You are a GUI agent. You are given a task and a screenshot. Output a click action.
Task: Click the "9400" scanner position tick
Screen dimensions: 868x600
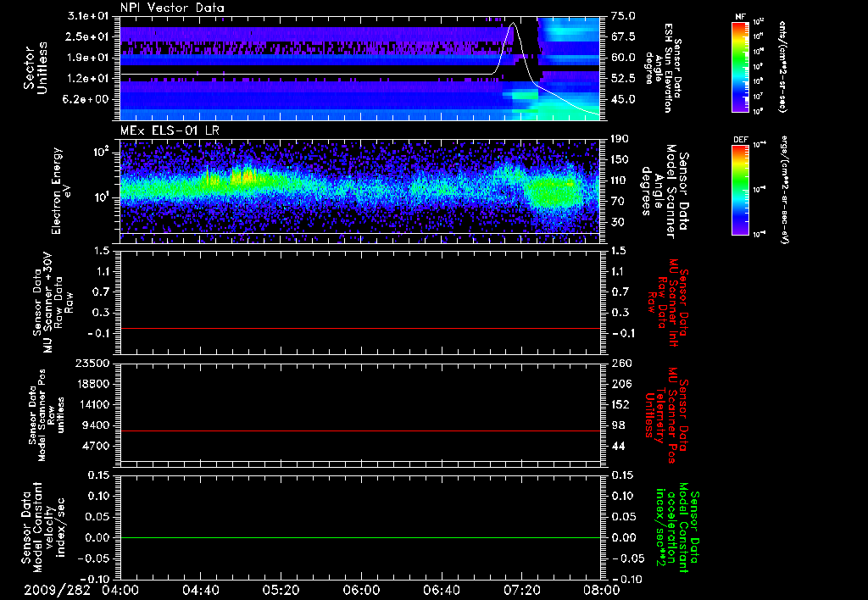pyautogui.click(x=98, y=425)
